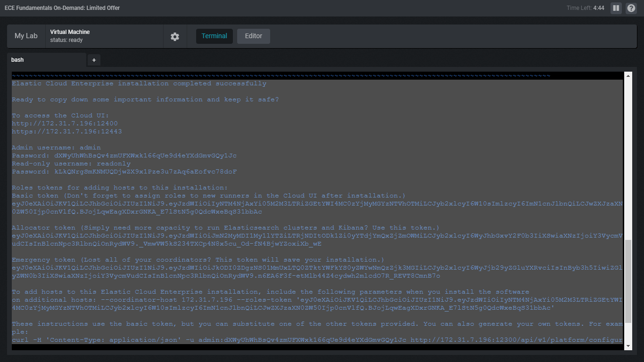Switch to the Editor view
The image size is (644, 362).
point(253,36)
